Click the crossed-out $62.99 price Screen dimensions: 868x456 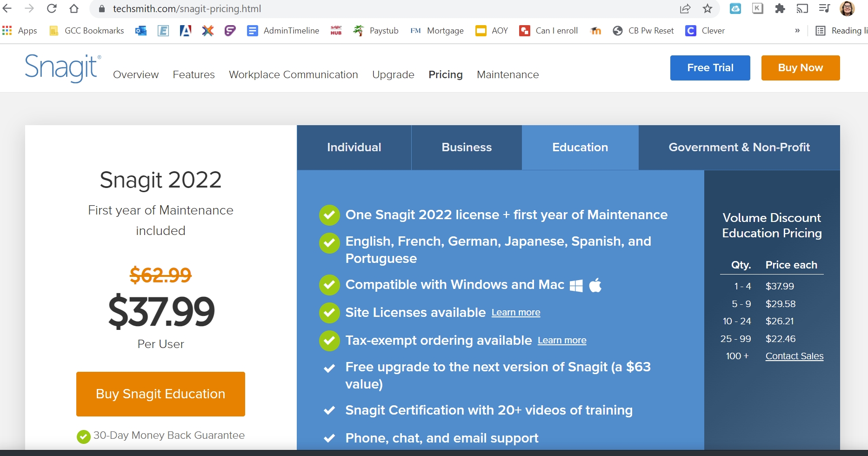tap(160, 275)
